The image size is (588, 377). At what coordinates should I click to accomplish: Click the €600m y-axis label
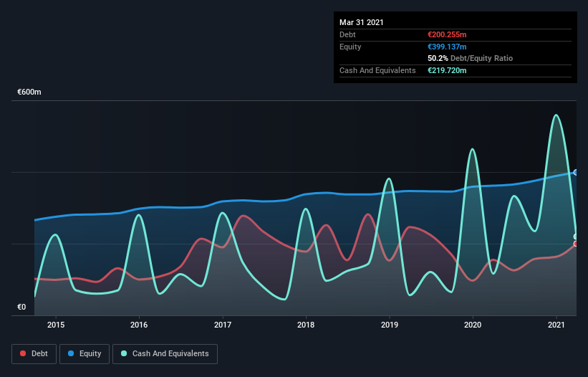pyautogui.click(x=29, y=92)
